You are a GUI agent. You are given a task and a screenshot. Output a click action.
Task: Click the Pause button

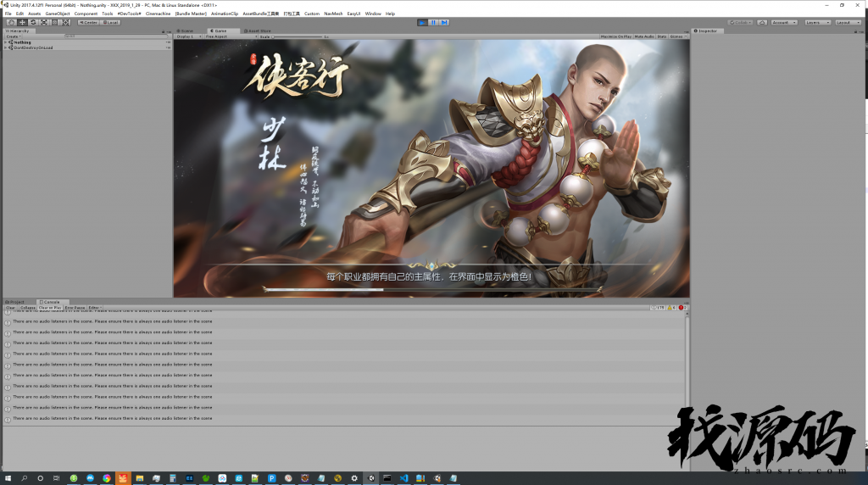click(x=433, y=22)
